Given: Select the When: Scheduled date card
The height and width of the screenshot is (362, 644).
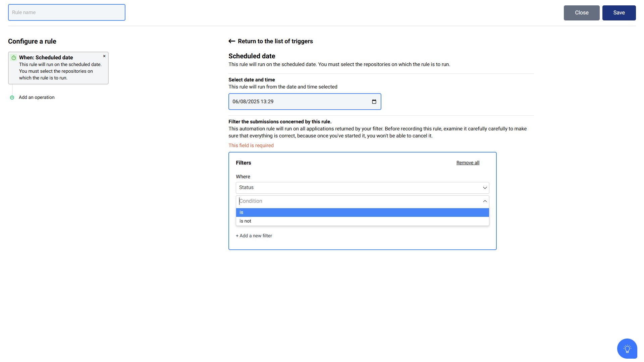Looking at the screenshot, I should 58,68.
